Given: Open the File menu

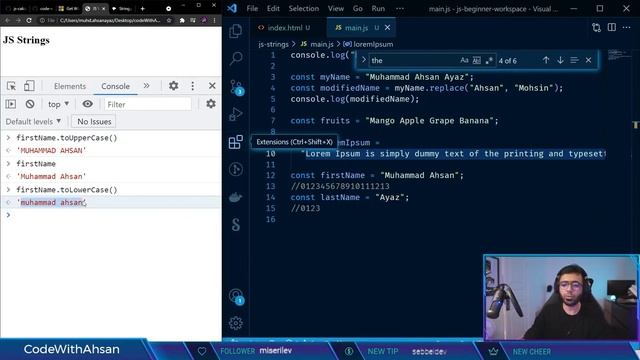Looking at the screenshot, I should coord(252,8).
